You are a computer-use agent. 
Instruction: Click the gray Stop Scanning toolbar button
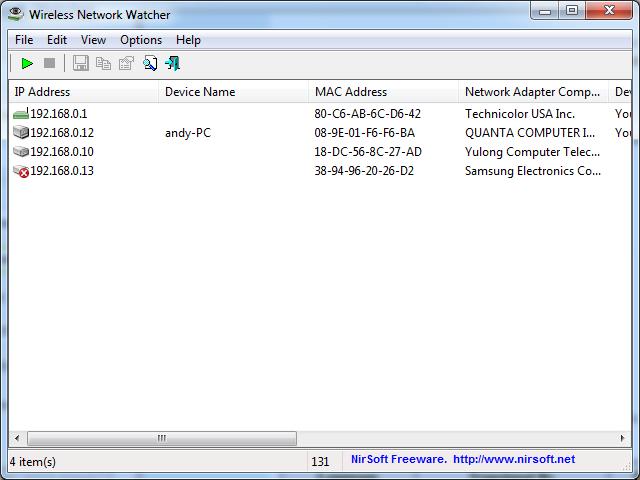click(x=49, y=64)
